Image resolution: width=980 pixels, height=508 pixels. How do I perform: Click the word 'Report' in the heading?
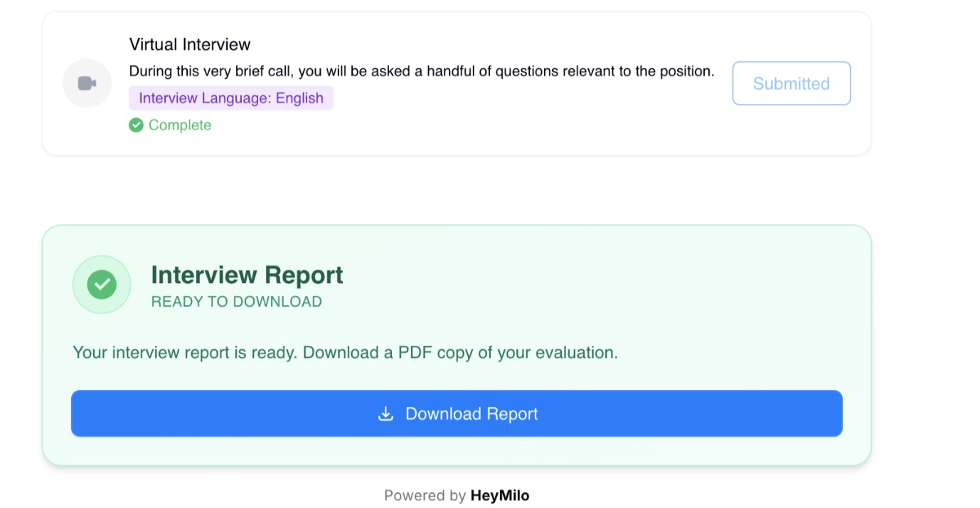coord(303,275)
